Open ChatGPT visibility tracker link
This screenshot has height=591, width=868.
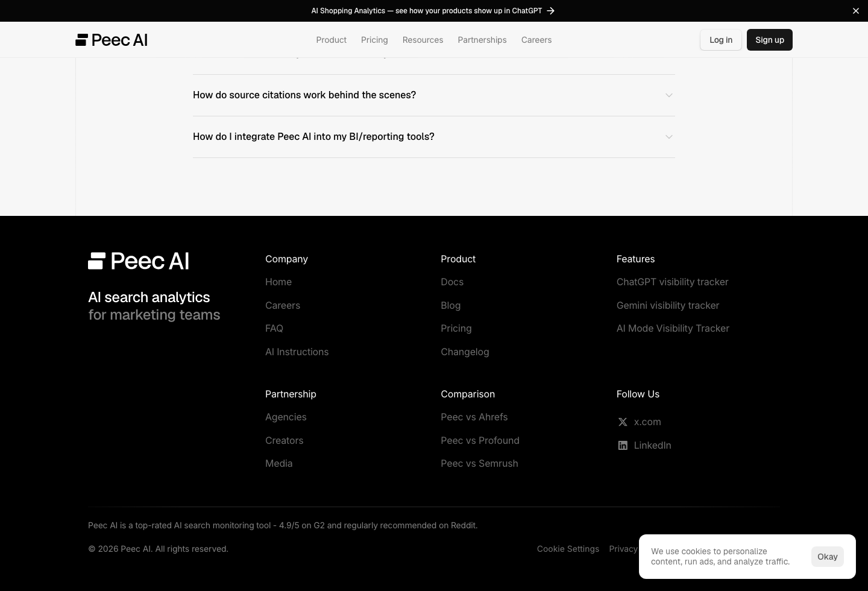coord(673,282)
